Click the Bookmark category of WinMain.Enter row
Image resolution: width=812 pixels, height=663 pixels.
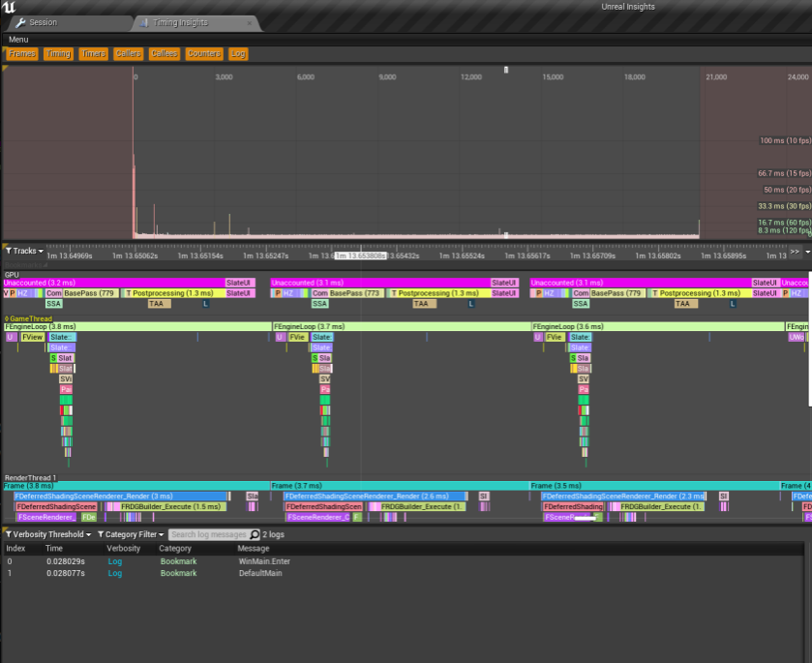[178, 561]
